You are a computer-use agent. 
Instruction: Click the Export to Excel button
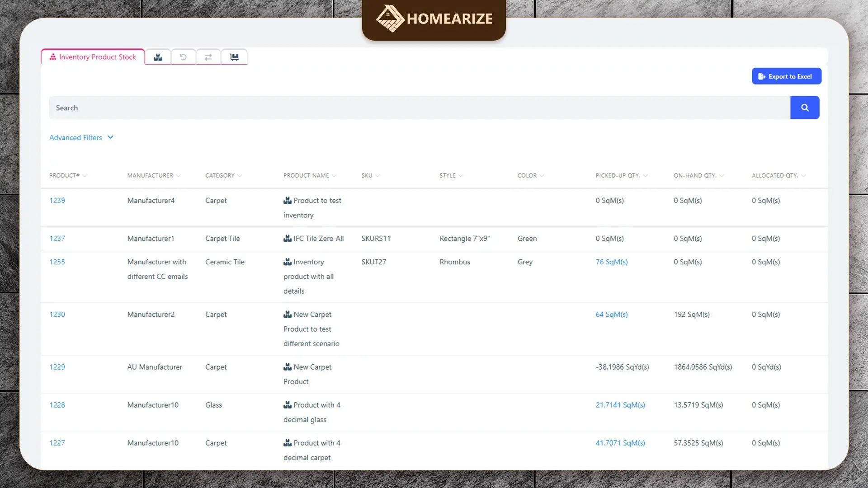[786, 76]
